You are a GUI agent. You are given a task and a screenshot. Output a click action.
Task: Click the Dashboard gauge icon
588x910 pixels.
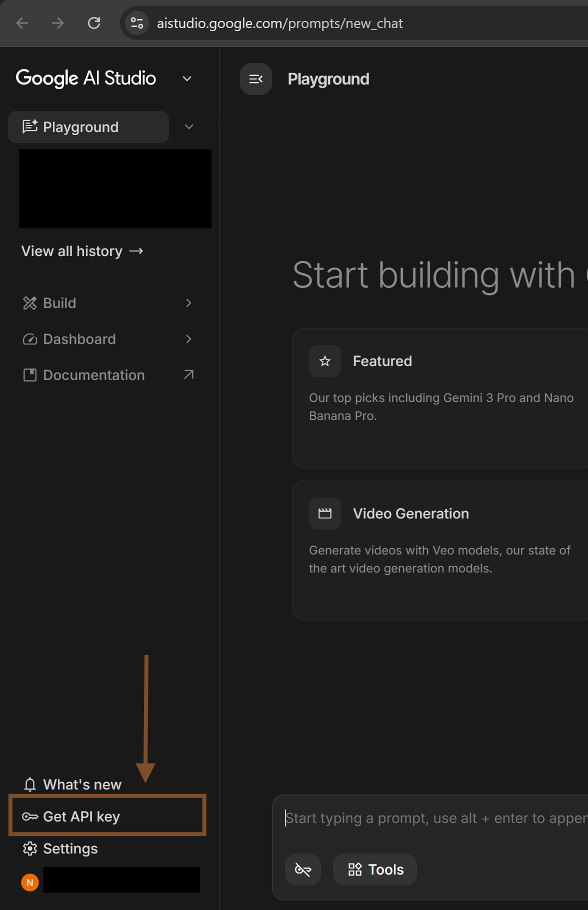30,339
